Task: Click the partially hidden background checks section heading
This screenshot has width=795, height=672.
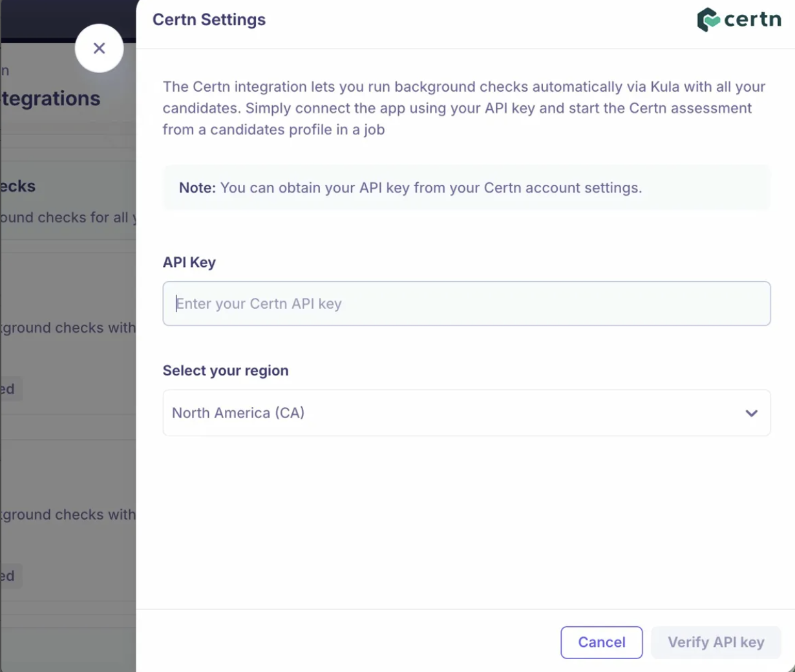Action: [x=18, y=186]
